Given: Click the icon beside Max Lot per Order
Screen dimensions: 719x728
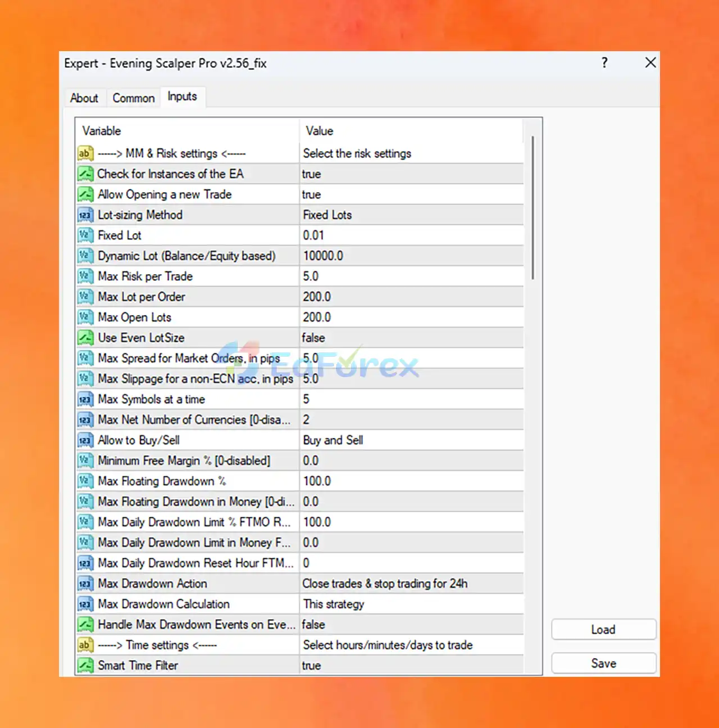Looking at the screenshot, I should pos(85,297).
